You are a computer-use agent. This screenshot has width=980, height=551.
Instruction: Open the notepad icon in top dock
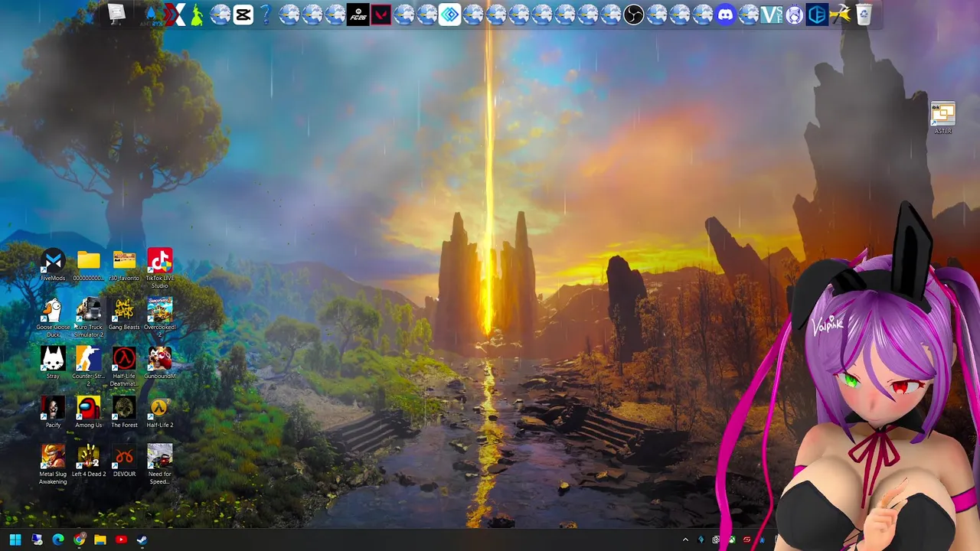click(x=116, y=13)
